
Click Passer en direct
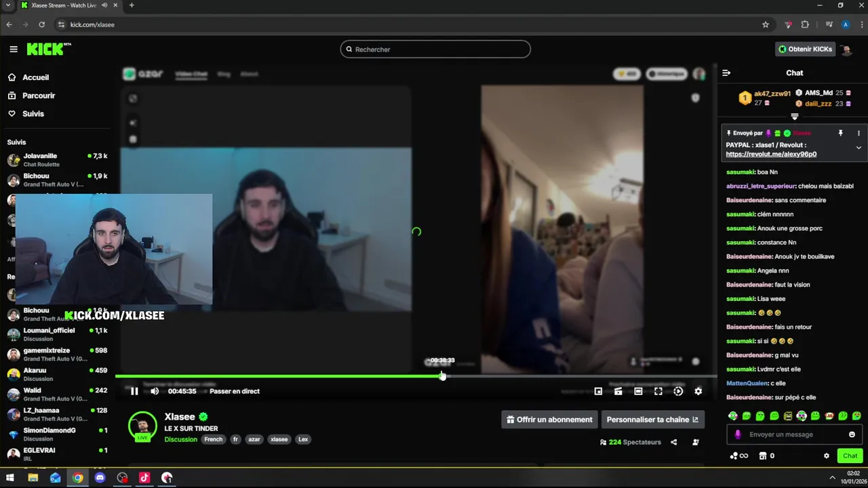click(x=235, y=391)
